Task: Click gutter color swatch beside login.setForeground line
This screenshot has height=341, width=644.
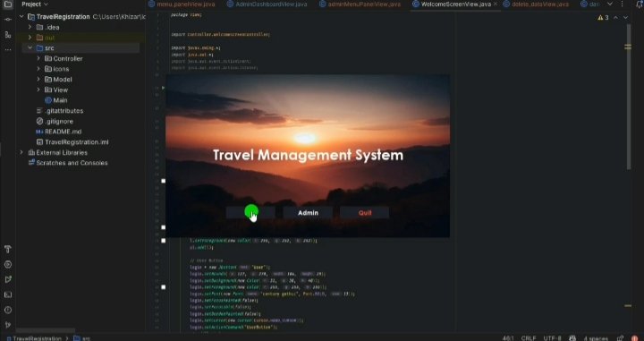Action: [163, 287]
